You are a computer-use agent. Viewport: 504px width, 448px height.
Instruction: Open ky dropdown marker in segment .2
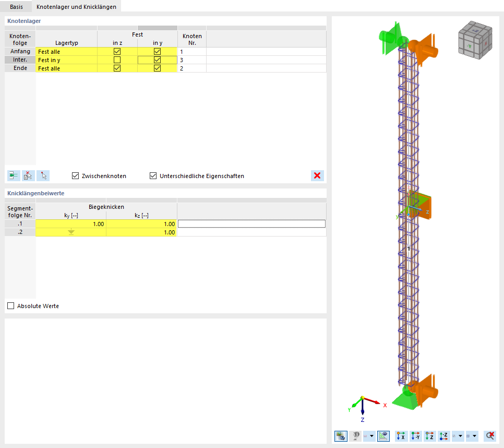71,232
